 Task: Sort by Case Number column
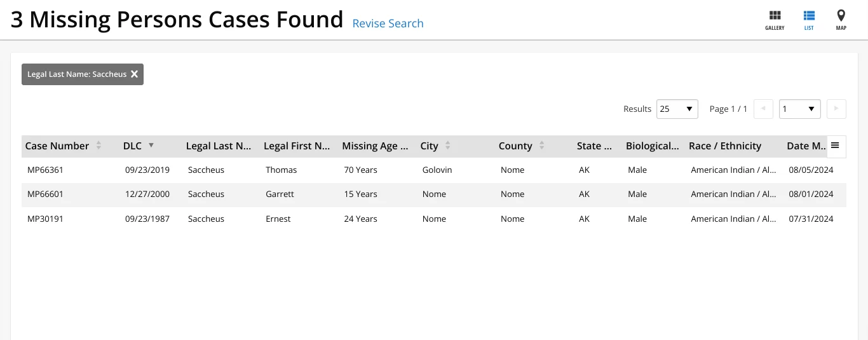(98, 146)
